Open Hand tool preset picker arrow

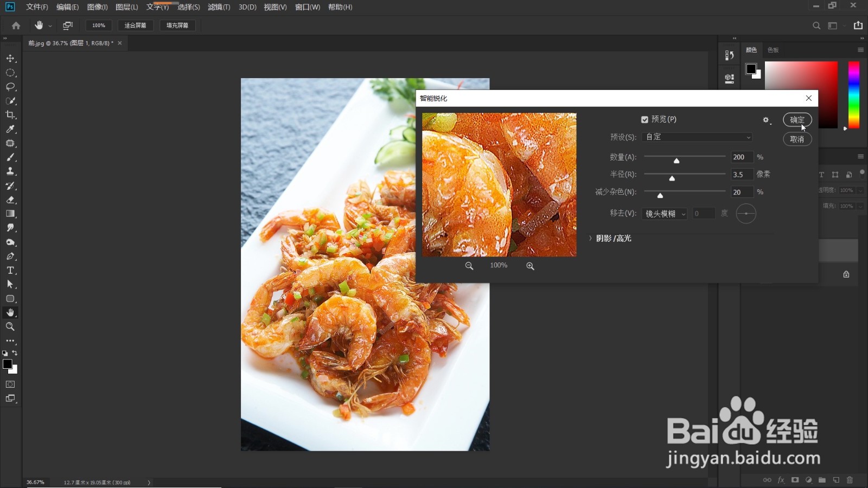pyautogui.click(x=50, y=26)
